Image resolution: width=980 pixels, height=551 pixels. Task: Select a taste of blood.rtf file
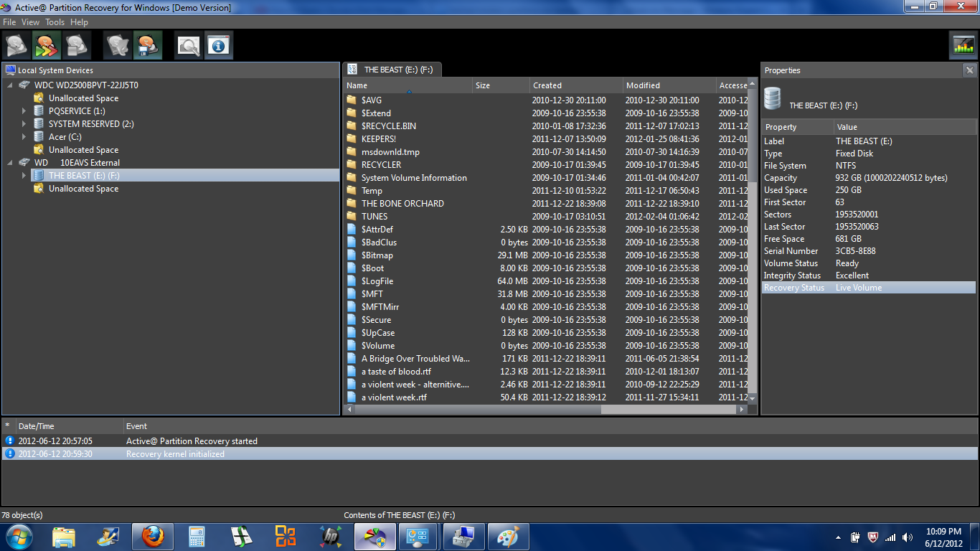(396, 372)
